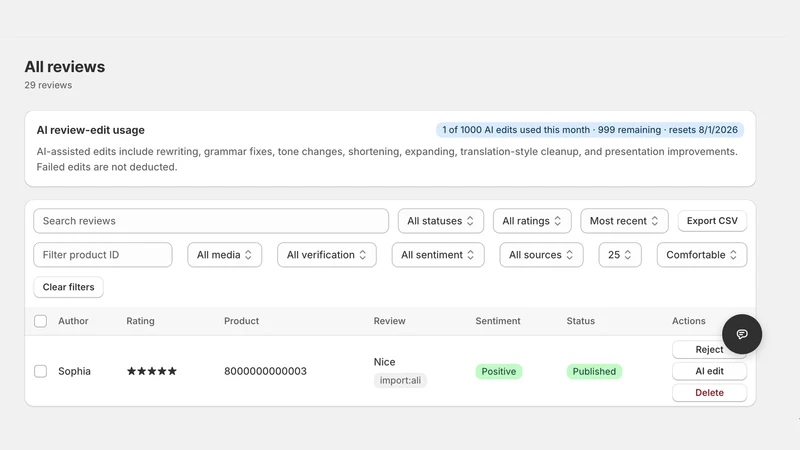This screenshot has height=450, width=800.
Task: Reject Sophia's review
Action: (709, 349)
